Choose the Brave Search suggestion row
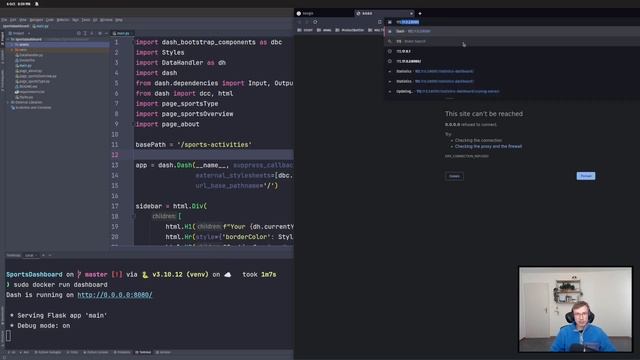 (x=512, y=41)
